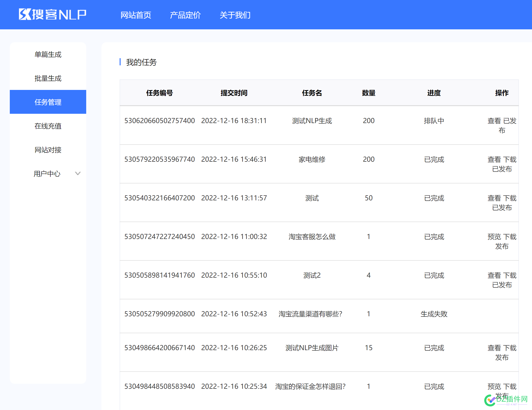Click task number 530579220535967740

coord(160,159)
